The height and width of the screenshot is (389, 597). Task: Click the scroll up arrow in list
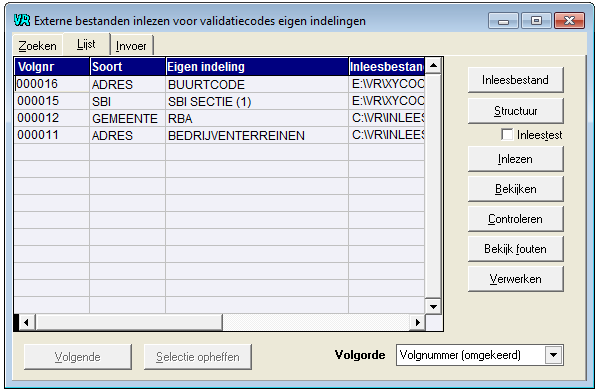[x=433, y=66]
